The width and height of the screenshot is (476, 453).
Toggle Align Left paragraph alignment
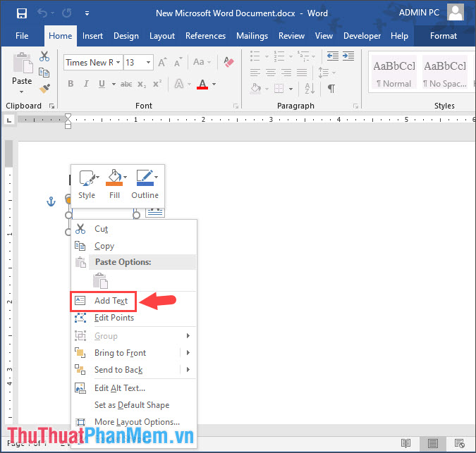tap(255, 73)
